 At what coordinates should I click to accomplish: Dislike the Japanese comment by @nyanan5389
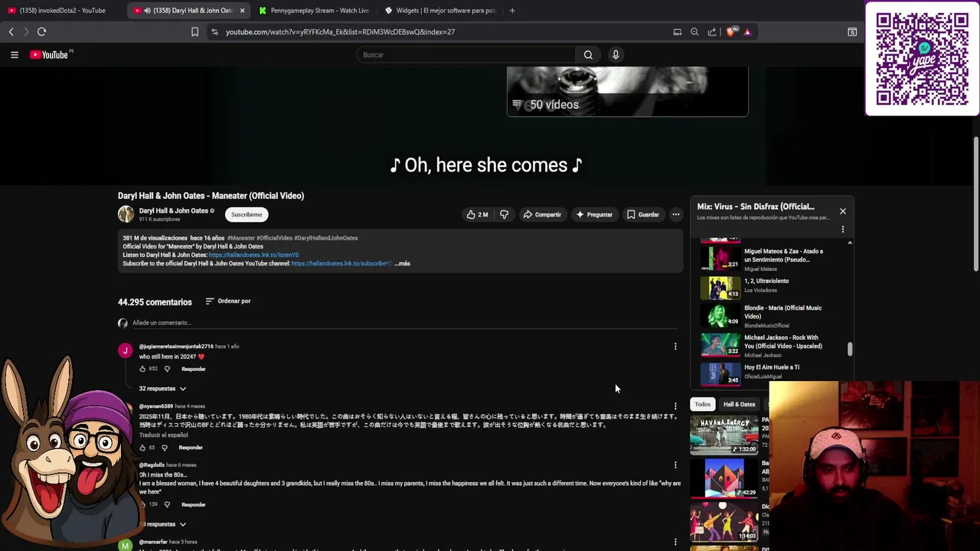click(x=164, y=448)
